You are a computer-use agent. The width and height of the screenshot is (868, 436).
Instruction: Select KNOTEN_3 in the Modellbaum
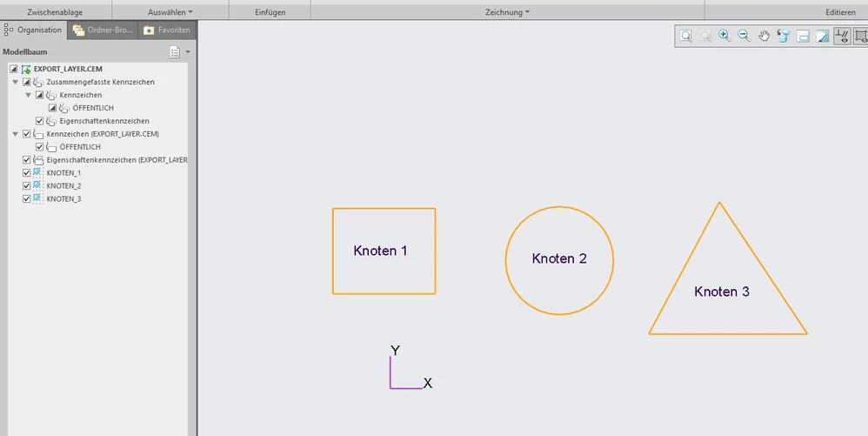click(x=63, y=198)
